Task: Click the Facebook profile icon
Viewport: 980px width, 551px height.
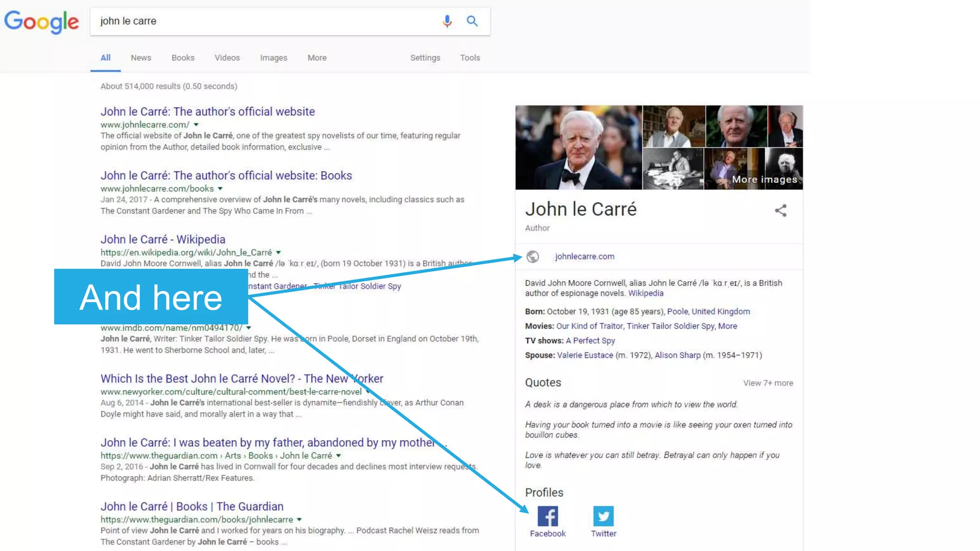Action: tap(547, 516)
